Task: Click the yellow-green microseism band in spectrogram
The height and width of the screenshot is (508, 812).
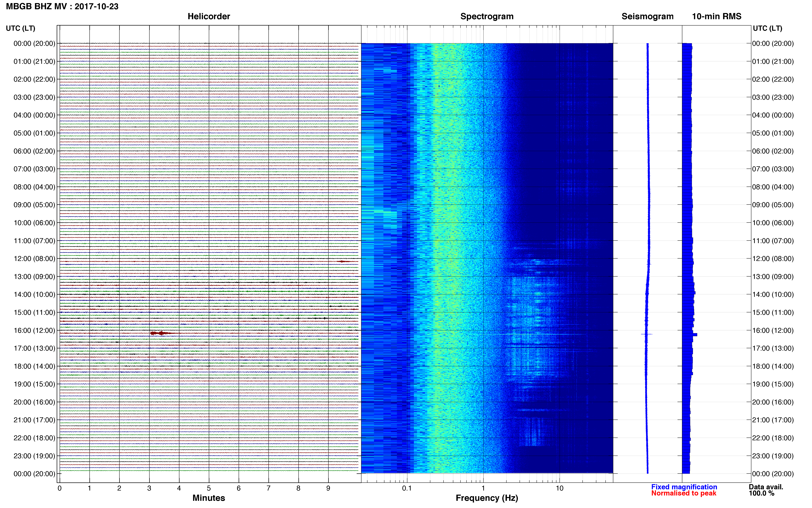Action: 446,258
